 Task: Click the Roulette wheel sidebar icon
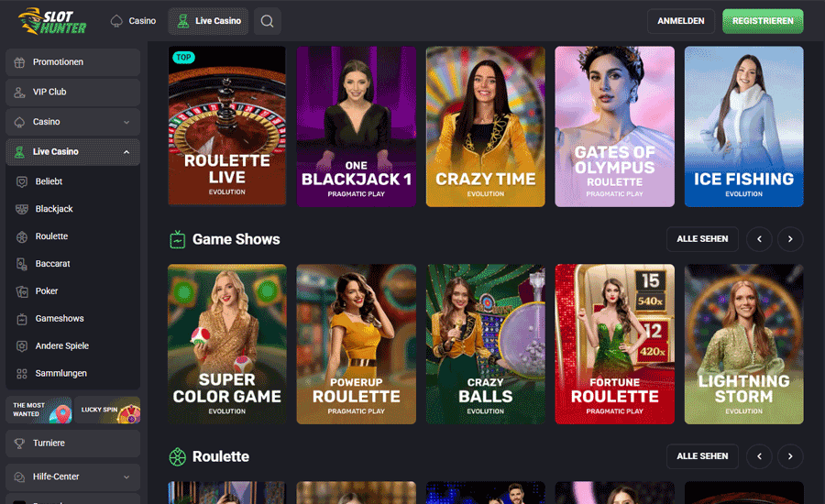coord(22,236)
